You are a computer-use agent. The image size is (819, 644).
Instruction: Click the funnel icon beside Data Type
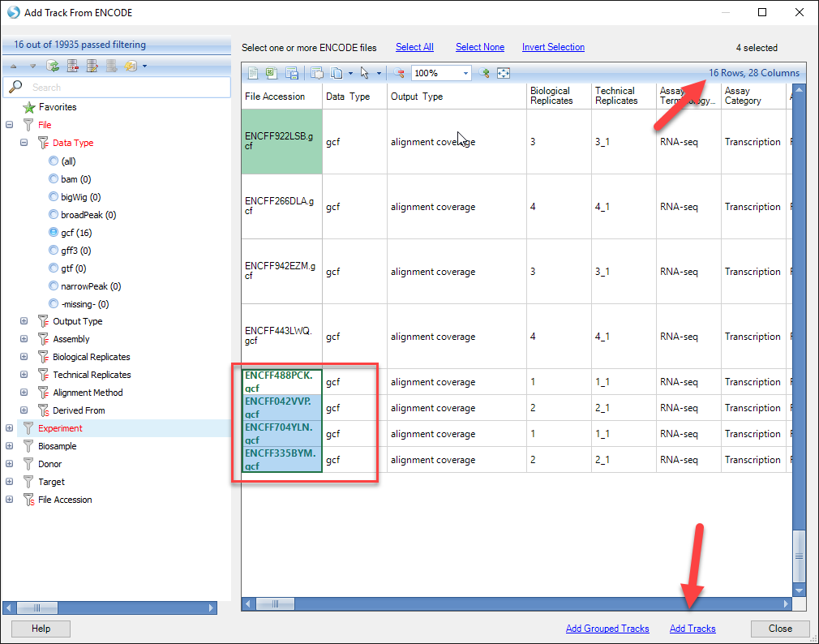pyautogui.click(x=43, y=143)
